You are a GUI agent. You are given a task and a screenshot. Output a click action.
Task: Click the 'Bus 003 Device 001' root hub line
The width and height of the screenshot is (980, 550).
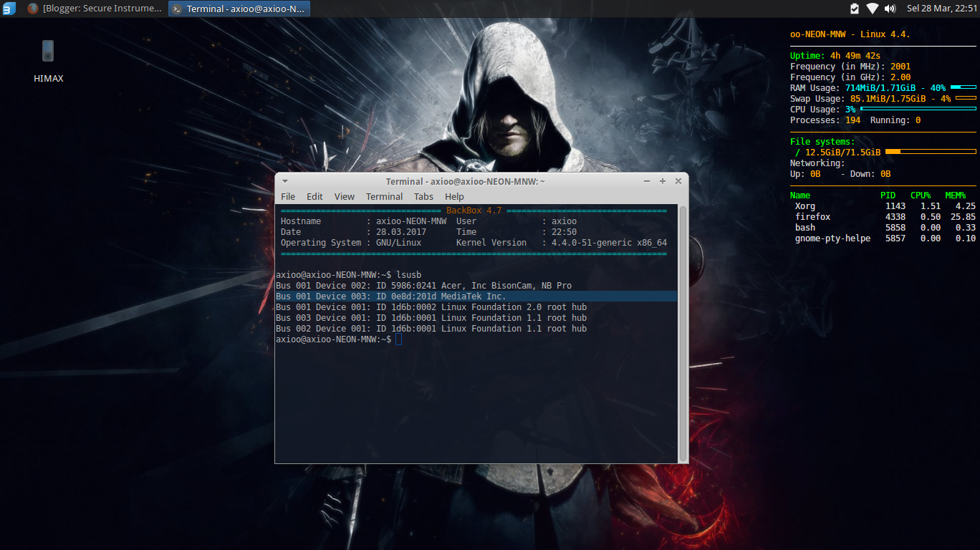click(431, 318)
